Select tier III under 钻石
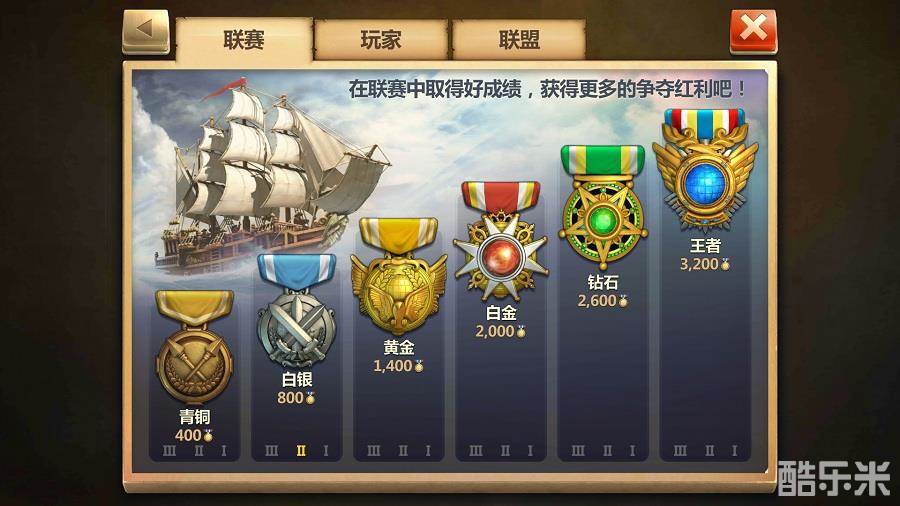 click(578, 451)
